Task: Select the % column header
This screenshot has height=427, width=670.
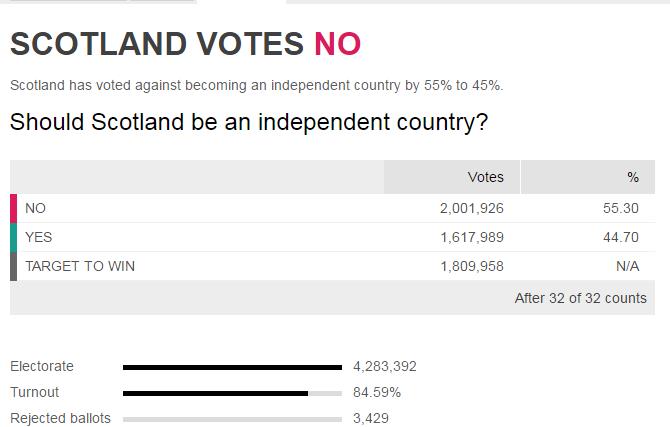Action: coord(632,177)
